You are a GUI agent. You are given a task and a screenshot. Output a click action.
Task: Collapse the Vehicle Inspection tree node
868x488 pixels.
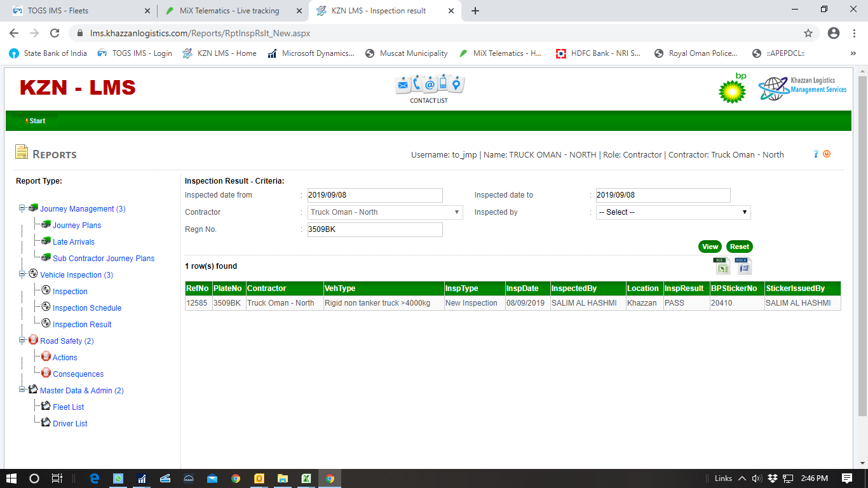(22, 274)
